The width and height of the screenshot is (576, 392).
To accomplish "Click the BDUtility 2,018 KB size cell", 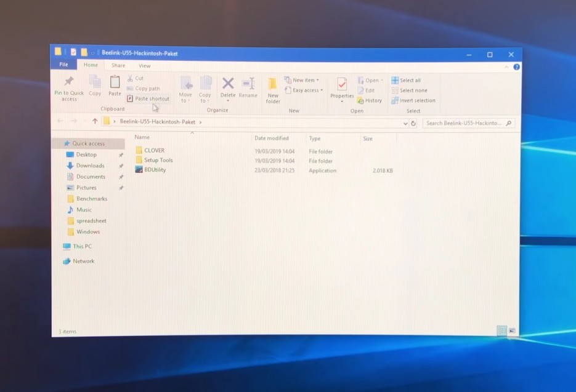I will (x=383, y=170).
